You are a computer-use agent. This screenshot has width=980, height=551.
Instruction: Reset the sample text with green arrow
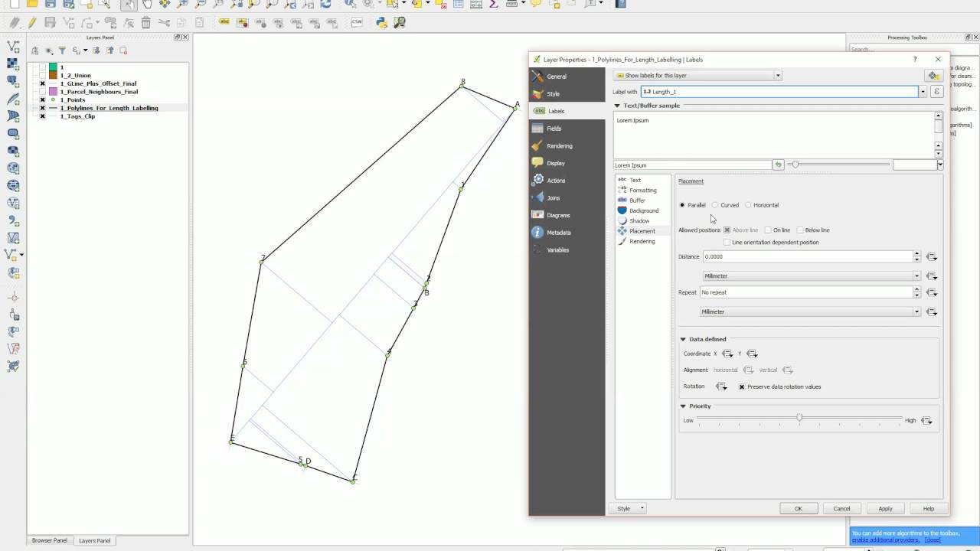click(778, 165)
